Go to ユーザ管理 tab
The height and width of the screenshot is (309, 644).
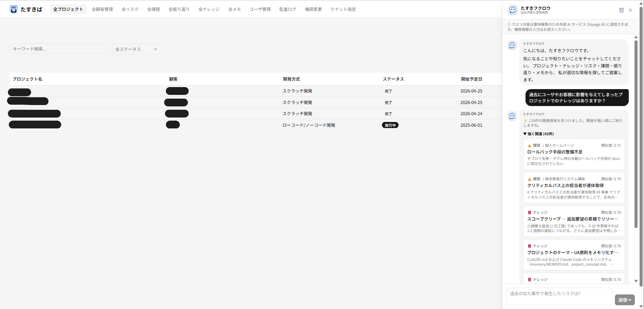click(260, 9)
